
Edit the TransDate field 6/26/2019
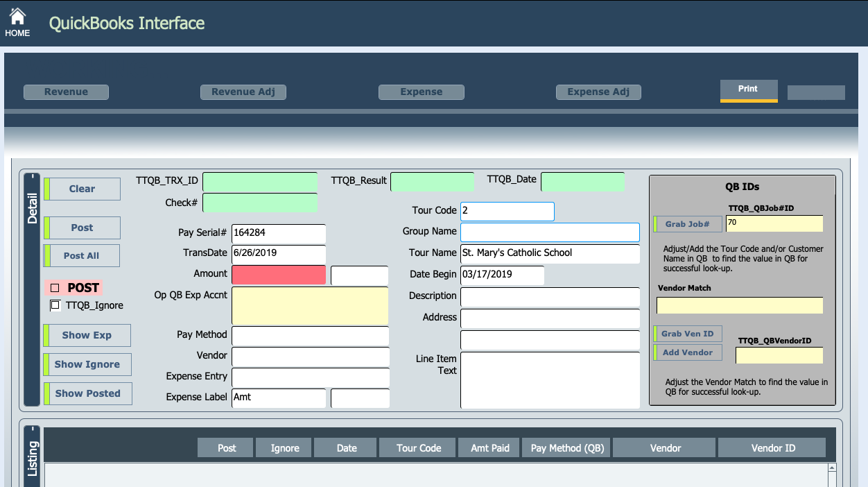click(x=279, y=253)
